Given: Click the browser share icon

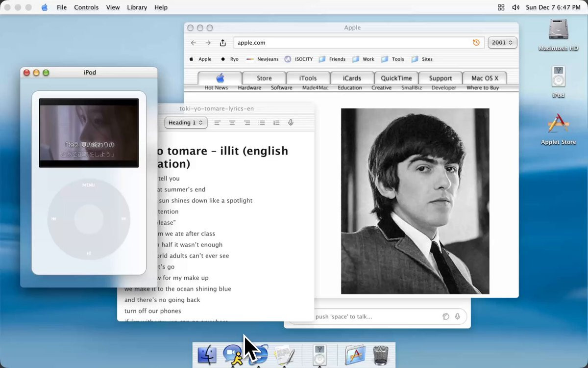Looking at the screenshot, I should point(223,43).
